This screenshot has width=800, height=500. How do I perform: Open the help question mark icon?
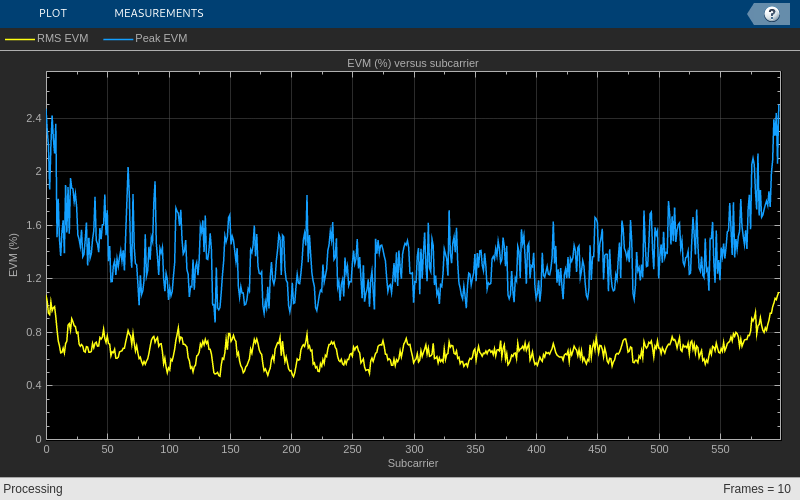click(771, 13)
